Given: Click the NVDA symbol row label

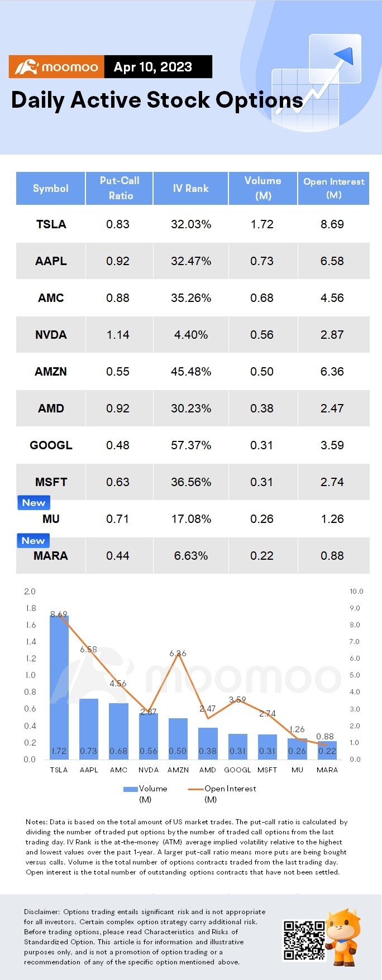Looking at the screenshot, I should click(51, 335).
